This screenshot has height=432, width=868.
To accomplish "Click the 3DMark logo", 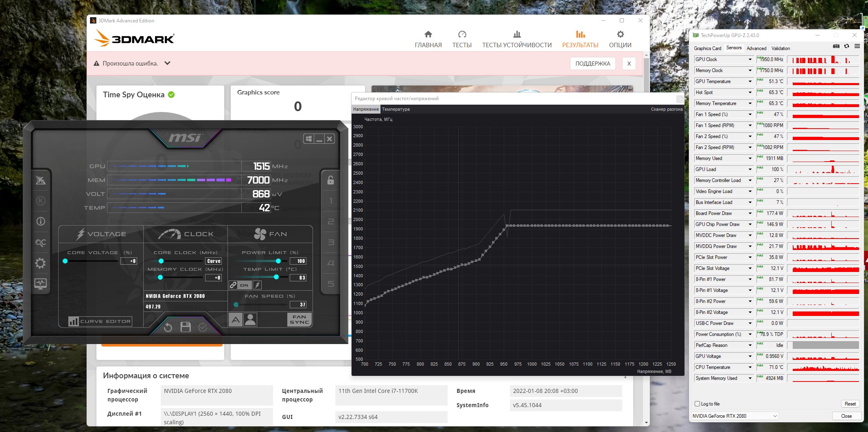I will pos(135,38).
